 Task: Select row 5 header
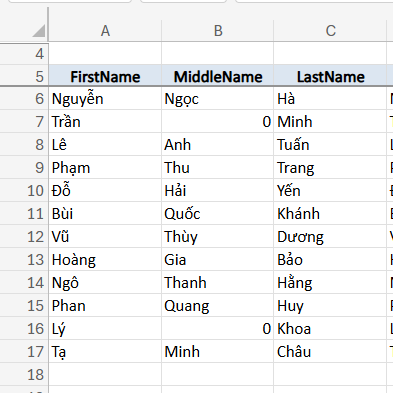24,76
